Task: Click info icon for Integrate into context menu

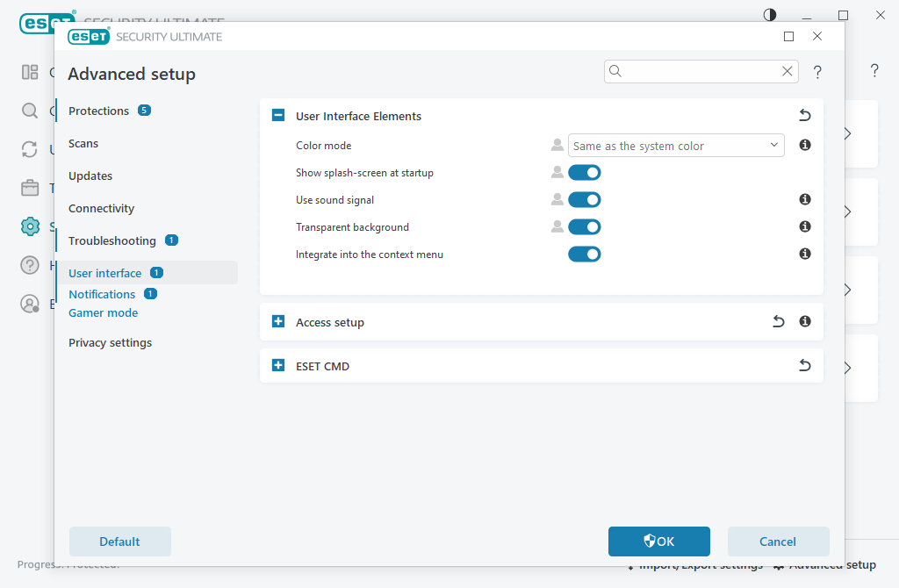Action: 805,254
